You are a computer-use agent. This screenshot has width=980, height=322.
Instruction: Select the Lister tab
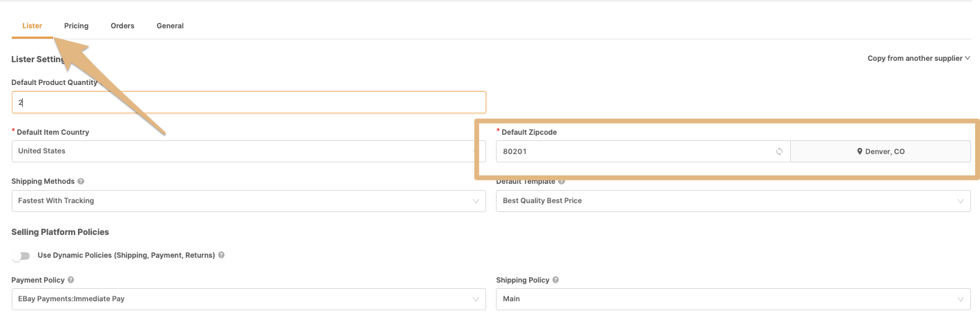(32, 26)
